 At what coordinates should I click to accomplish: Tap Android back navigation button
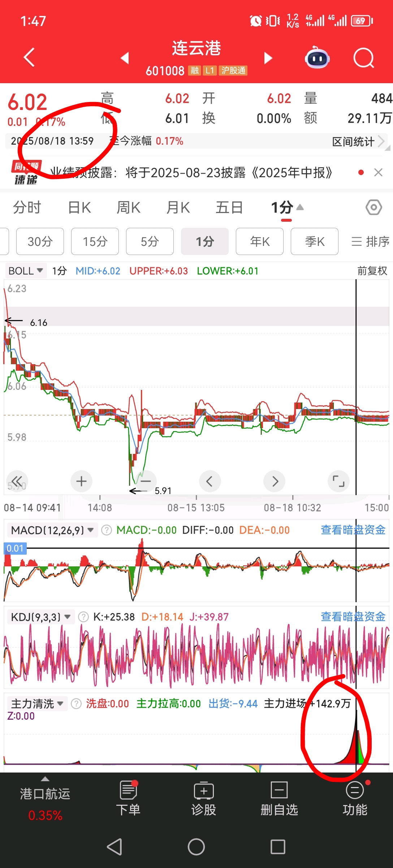click(x=115, y=847)
